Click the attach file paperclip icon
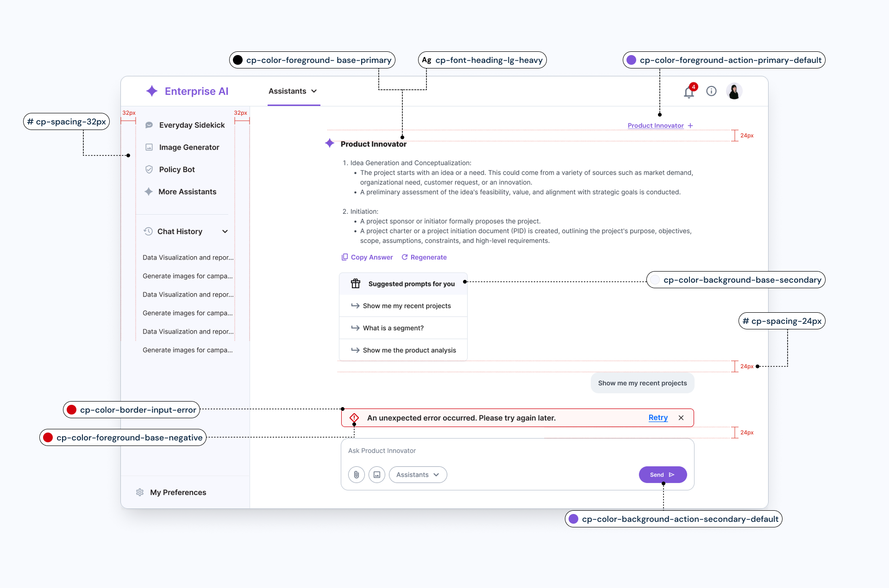Viewport: 889px width, 588px height. (x=356, y=475)
